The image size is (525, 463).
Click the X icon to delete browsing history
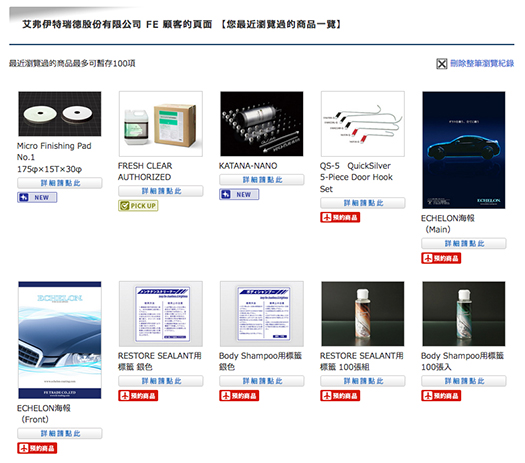click(x=442, y=64)
